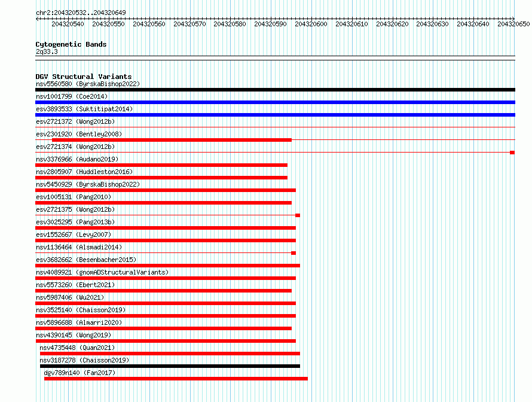Screen dimensions: 532x402
Task: Click chr2:204320532..204320649 region label
Action: coord(81,13)
